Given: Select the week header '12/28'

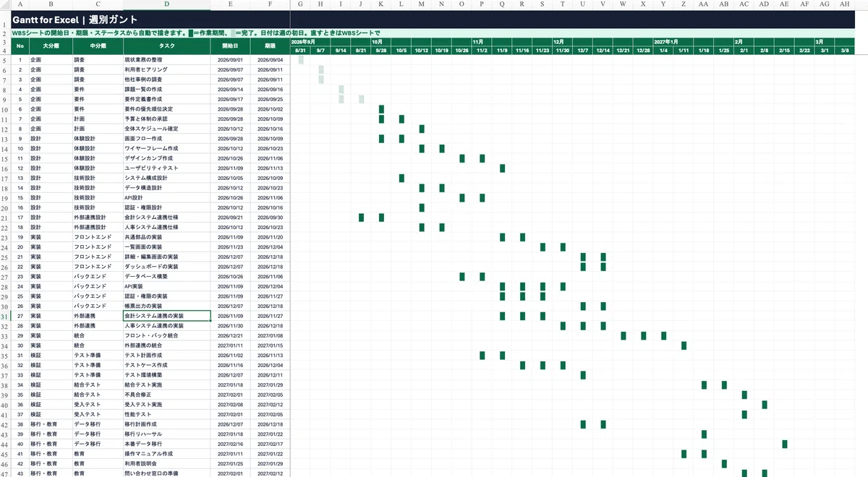Looking at the screenshot, I should point(643,51).
